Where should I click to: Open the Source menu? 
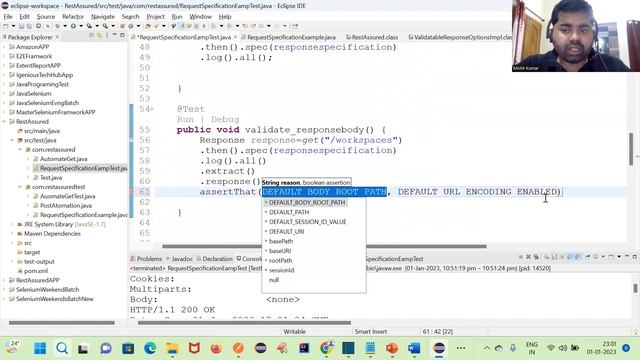click(x=46, y=17)
